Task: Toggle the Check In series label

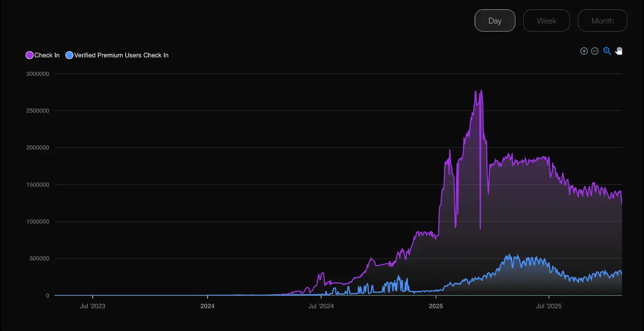Action: tap(47, 55)
